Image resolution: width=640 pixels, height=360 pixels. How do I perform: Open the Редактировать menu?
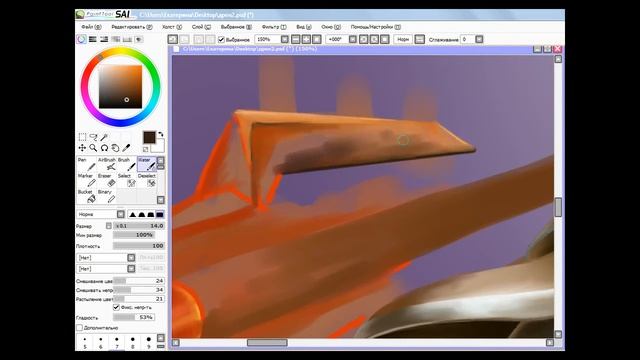(x=131, y=27)
